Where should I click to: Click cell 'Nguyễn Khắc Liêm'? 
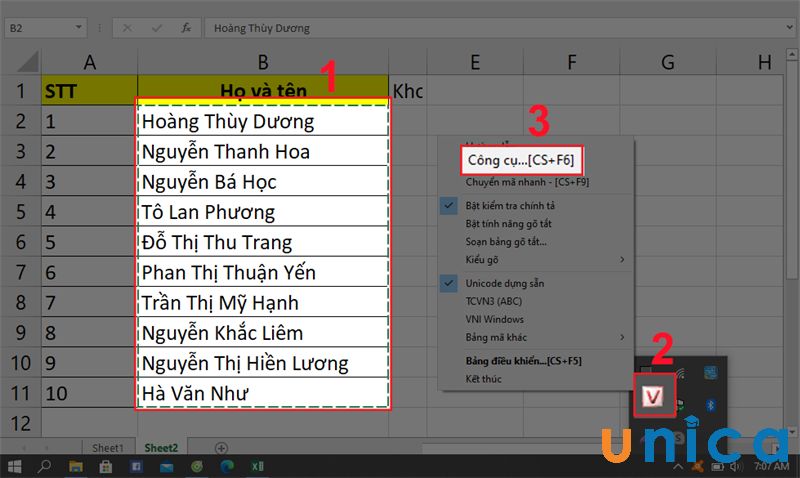(263, 333)
